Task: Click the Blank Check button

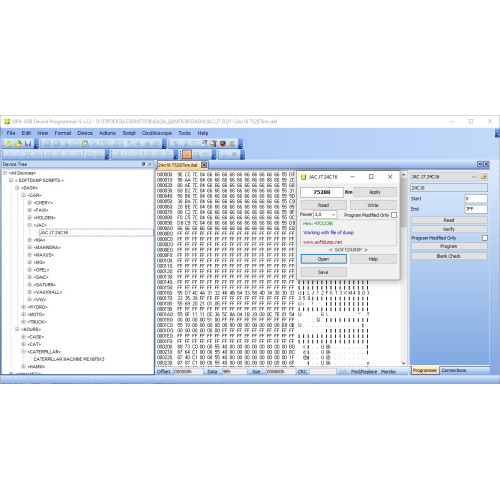Action: (x=449, y=256)
